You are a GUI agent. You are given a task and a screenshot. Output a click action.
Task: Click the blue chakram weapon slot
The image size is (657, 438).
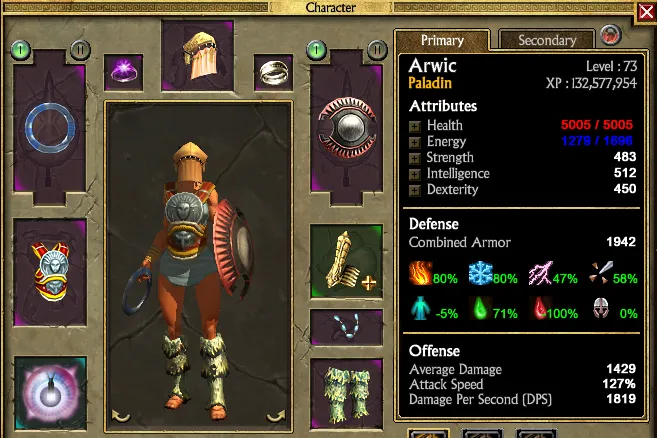[50, 128]
